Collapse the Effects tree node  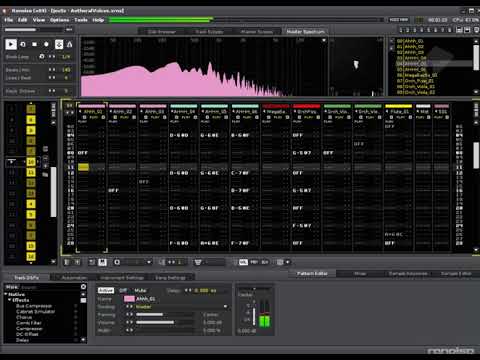pyautogui.click(x=10, y=300)
